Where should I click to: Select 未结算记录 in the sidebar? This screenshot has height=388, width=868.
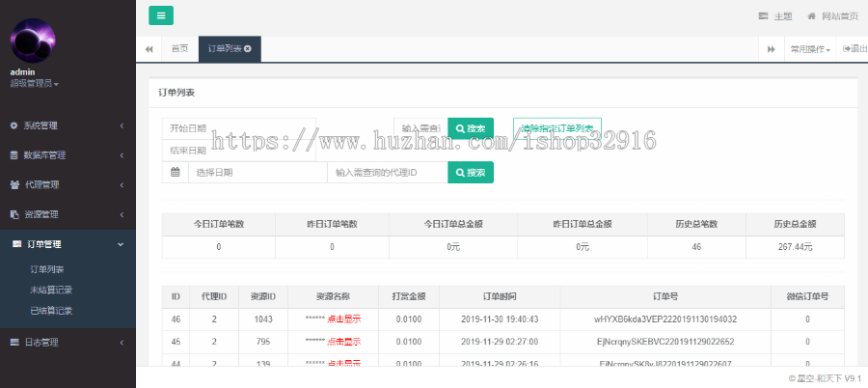(x=51, y=290)
